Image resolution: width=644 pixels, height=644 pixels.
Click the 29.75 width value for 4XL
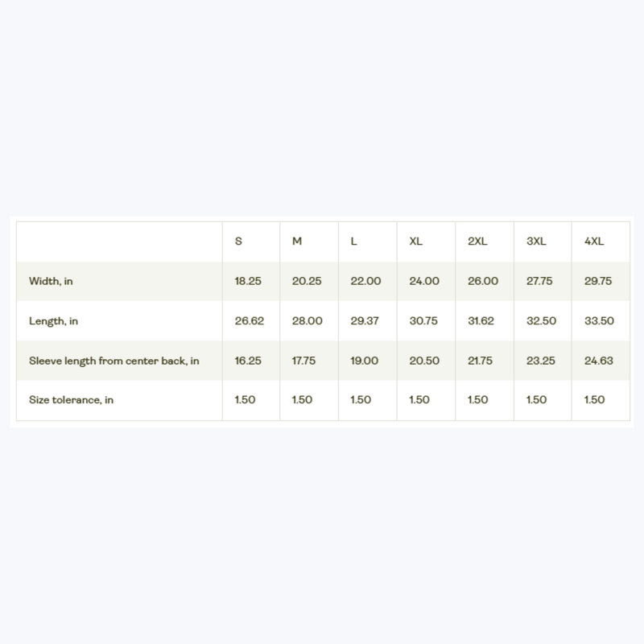598,281
